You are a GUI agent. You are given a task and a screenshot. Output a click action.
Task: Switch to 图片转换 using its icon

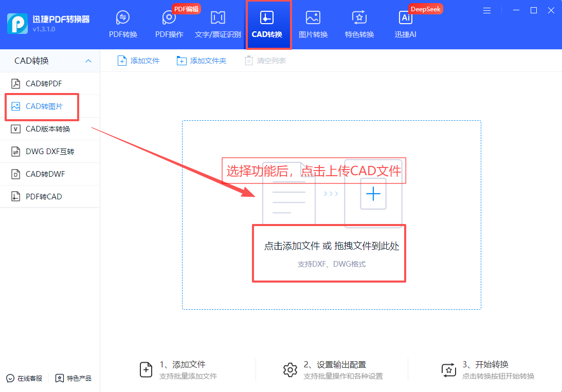coord(313,23)
